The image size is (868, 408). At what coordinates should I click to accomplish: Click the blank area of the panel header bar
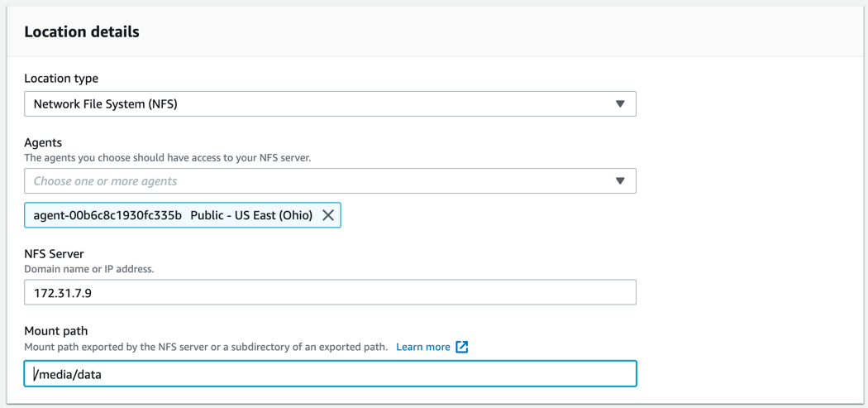[x=498, y=31]
